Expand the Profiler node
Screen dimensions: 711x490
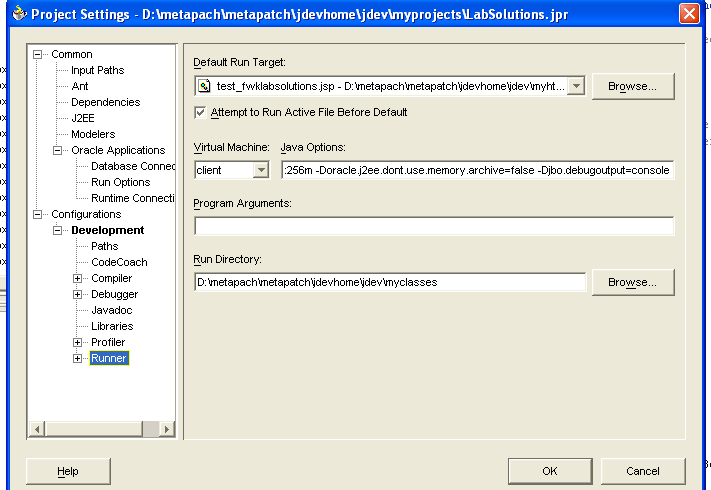[x=78, y=342]
